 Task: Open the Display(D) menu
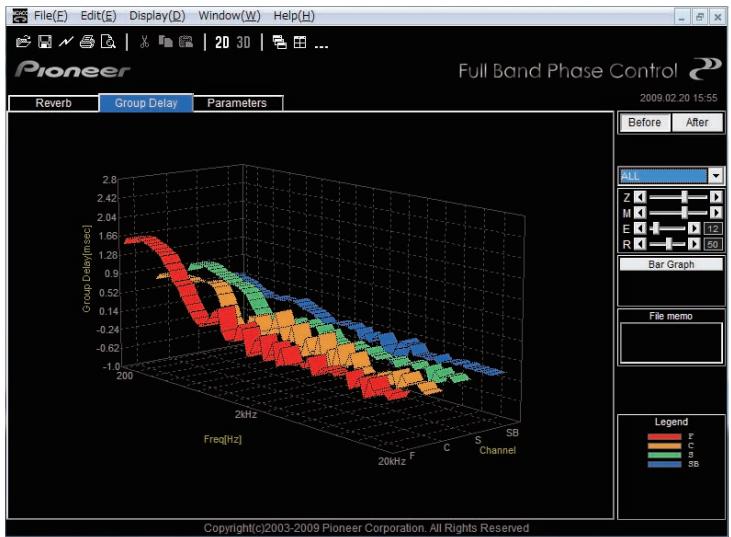click(157, 16)
